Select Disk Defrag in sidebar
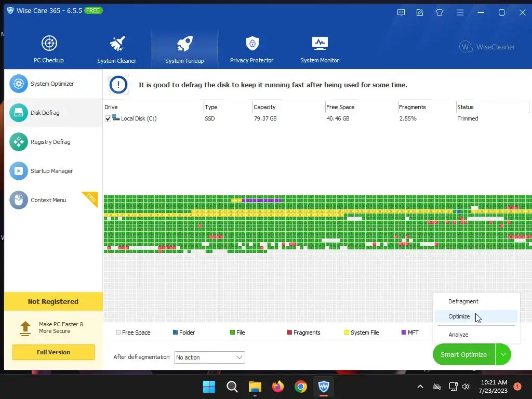Viewport: 532px width, 399px height. click(54, 113)
